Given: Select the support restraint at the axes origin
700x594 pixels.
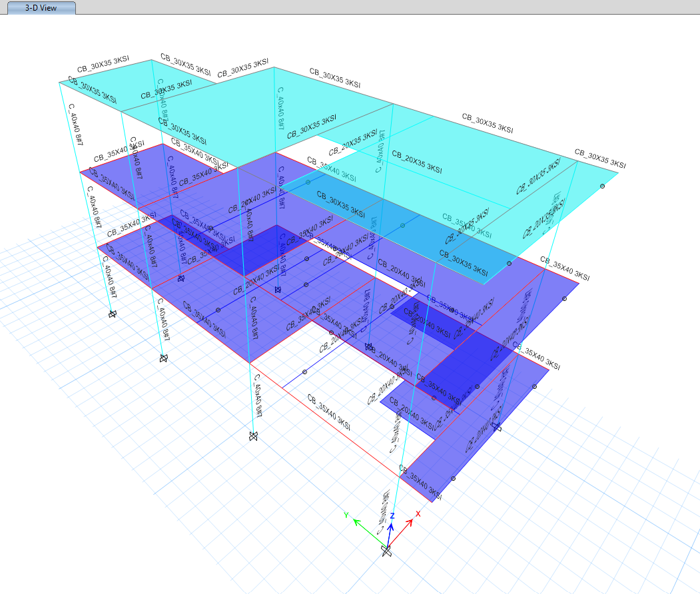Looking at the screenshot, I should pos(386,551).
